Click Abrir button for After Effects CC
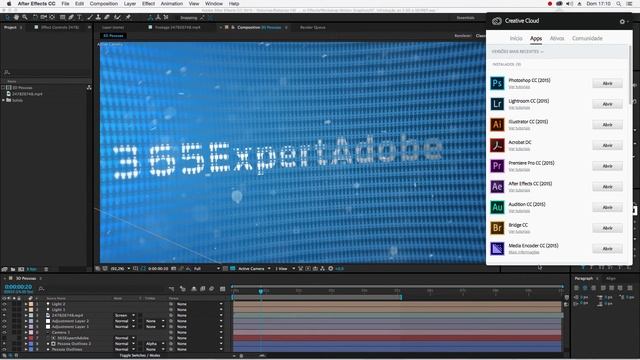 click(x=607, y=187)
